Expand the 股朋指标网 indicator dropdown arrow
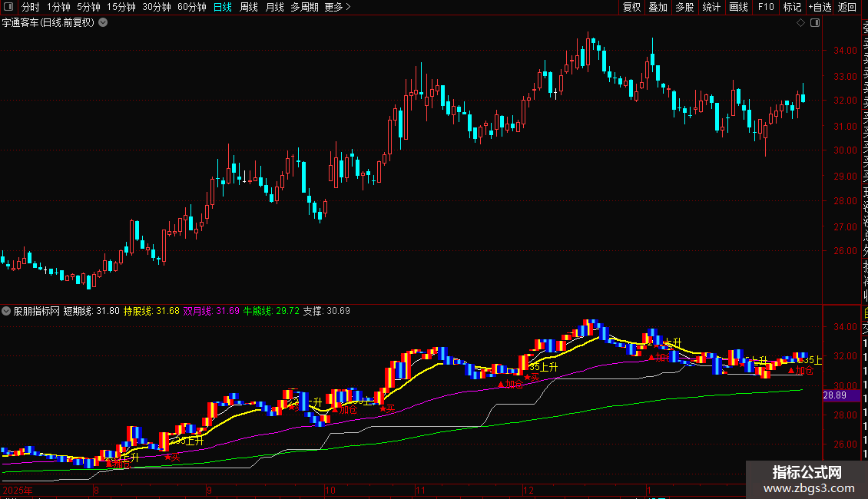Screen dimensions: 868x499 click(x=7, y=311)
